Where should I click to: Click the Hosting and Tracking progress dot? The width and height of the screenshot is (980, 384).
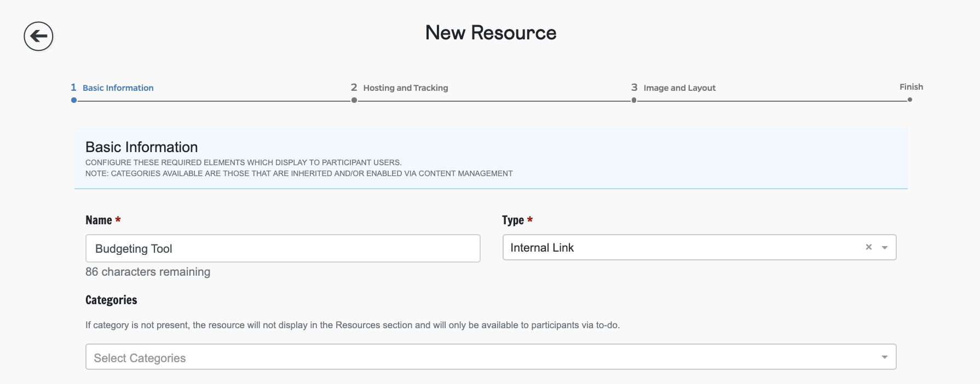click(x=354, y=100)
